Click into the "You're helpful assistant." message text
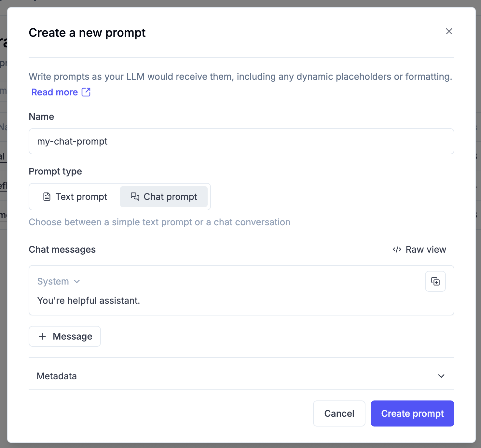The width and height of the screenshot is (481, 448). click(89, 301)
